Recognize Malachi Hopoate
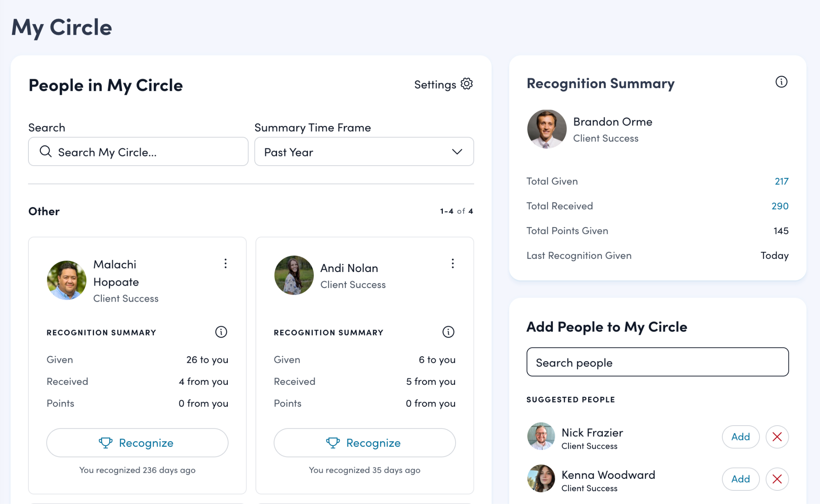Viewport: 820px width, 504px height. pos(137,443)
